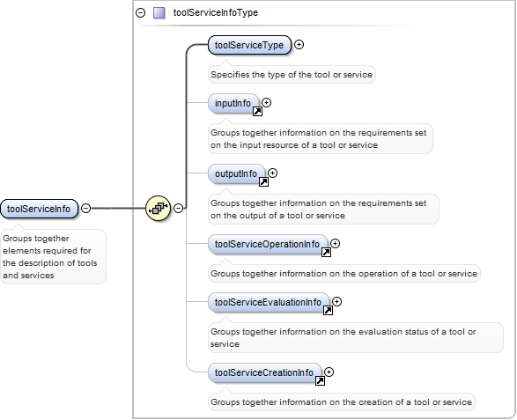Screen dimensions: 517x420
Task: Expand the toolServiceCreationInfo element
Action: tap(329, 372)
